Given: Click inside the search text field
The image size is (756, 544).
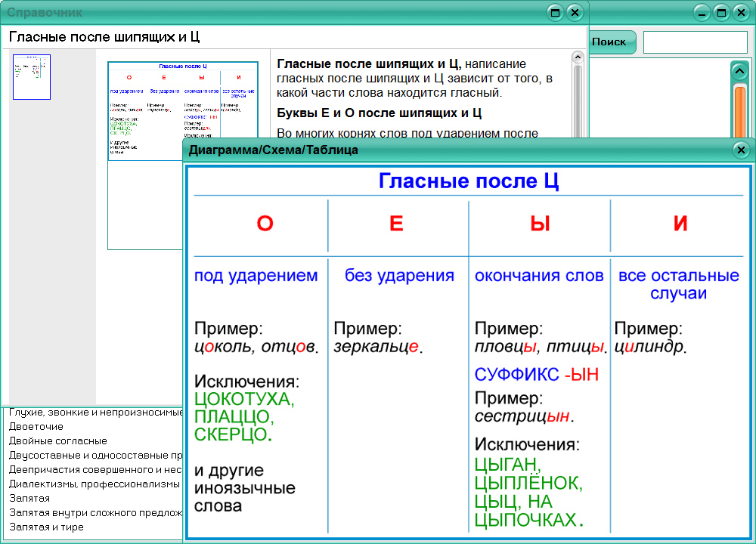Looking at the screenshot, I should [696, 42].
